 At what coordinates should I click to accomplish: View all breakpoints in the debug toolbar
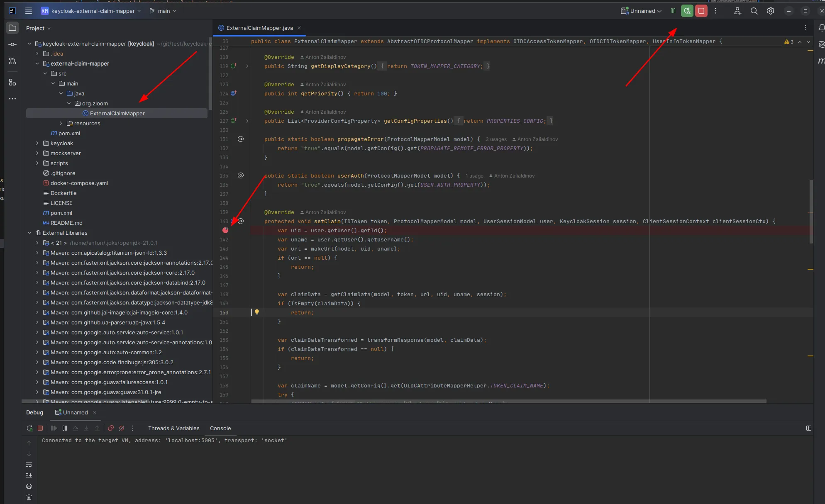click(110, 428)
